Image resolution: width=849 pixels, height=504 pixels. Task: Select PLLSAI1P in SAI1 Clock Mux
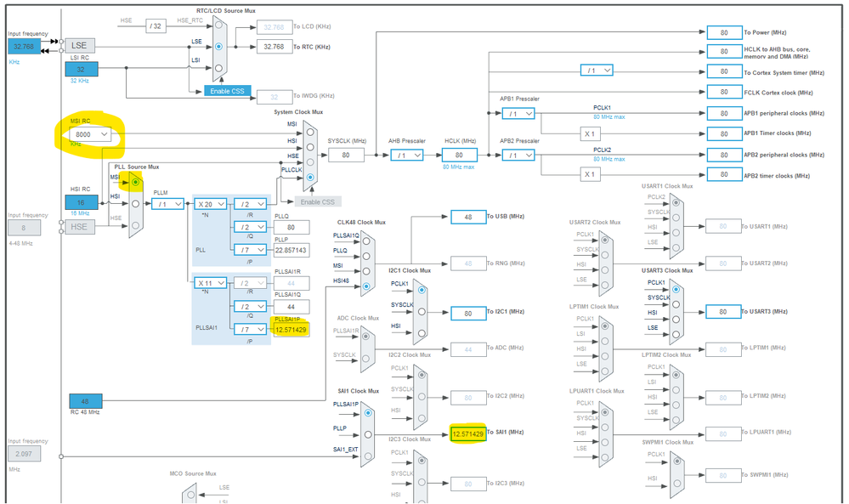(368, 412)
